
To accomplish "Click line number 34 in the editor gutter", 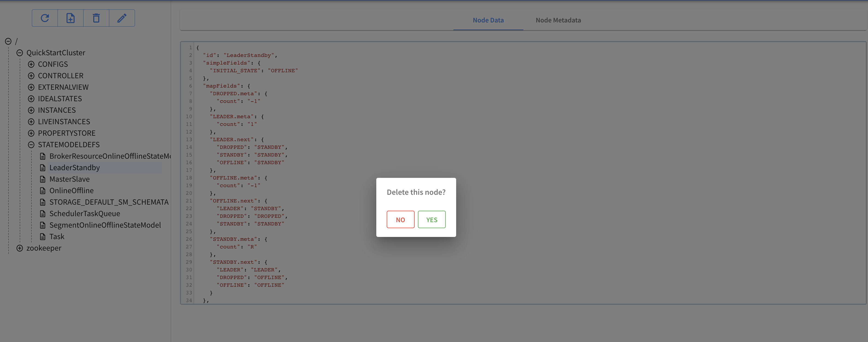I will [189, 300].
